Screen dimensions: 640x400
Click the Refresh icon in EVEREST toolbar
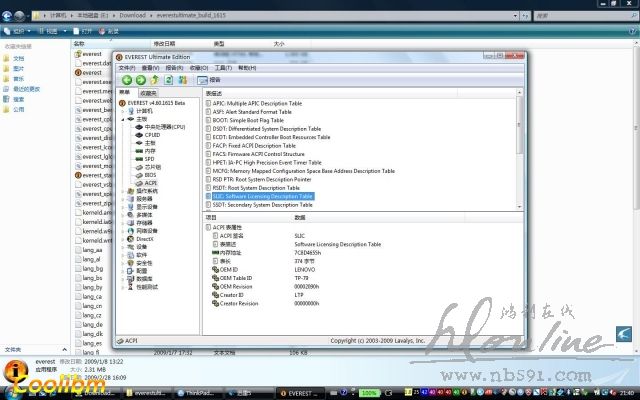pyautogui.click(x=169, y=80)
